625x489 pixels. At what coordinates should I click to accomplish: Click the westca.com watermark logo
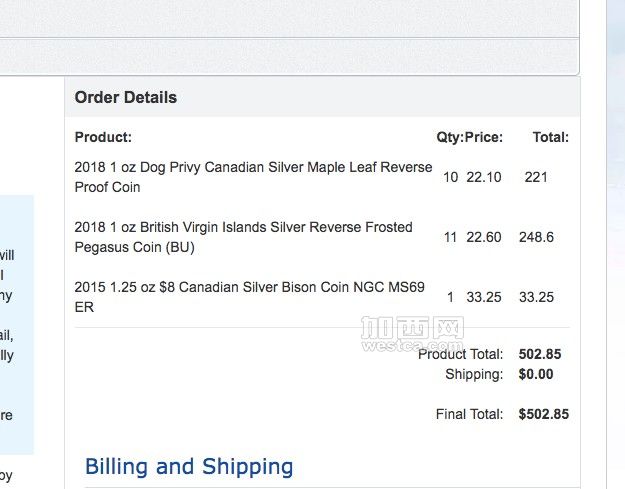412,334
